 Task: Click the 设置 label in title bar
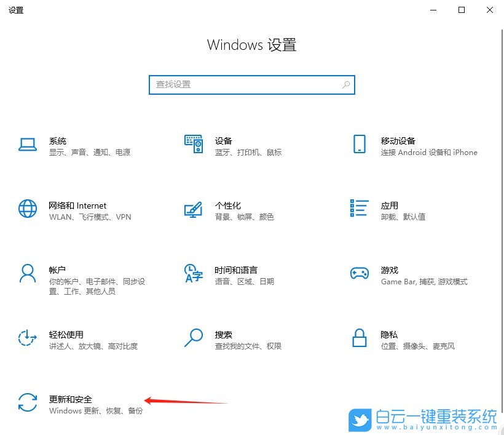[x=16, y=10]
